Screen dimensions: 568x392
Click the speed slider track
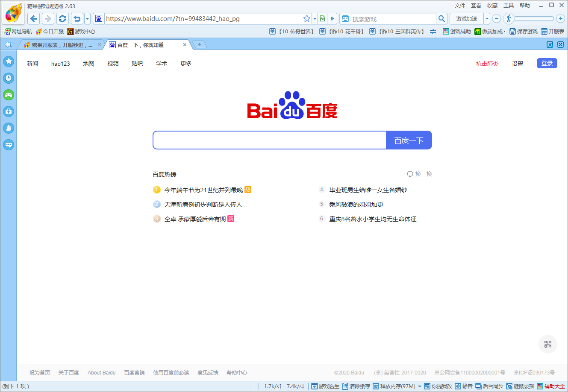[x=534, y=19]
